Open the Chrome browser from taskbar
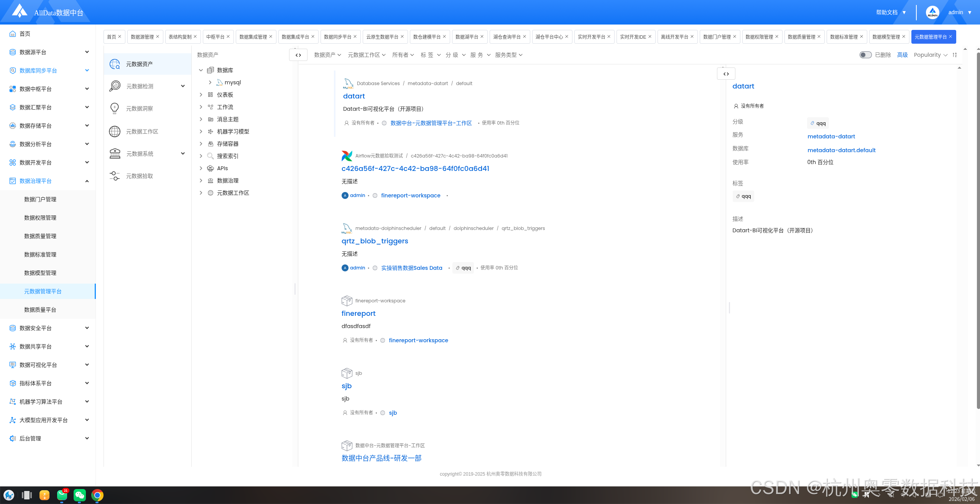This screenshot has width=980, height=504. [97, 495]
